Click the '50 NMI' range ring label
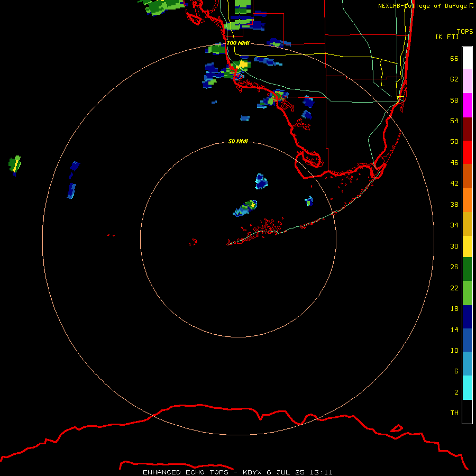 coord(237,141)
